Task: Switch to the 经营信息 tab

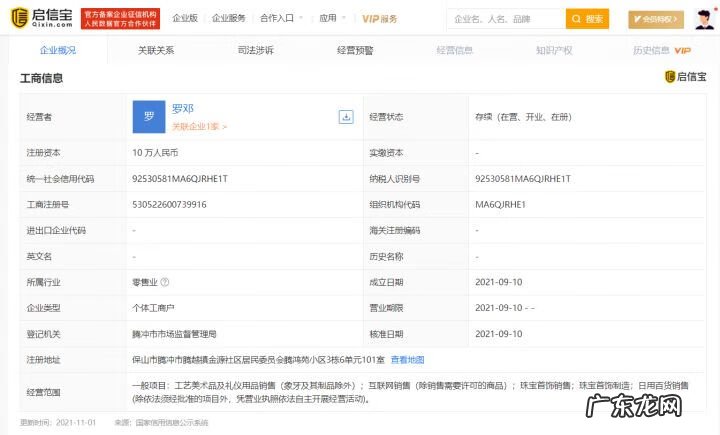Action: click(455, 50)
